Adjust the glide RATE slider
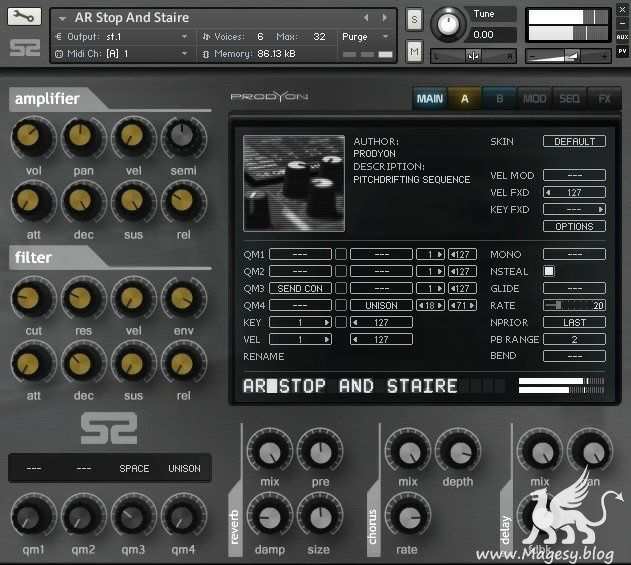Viewport: 631px width, 565px height. click(x=574, y=305)
